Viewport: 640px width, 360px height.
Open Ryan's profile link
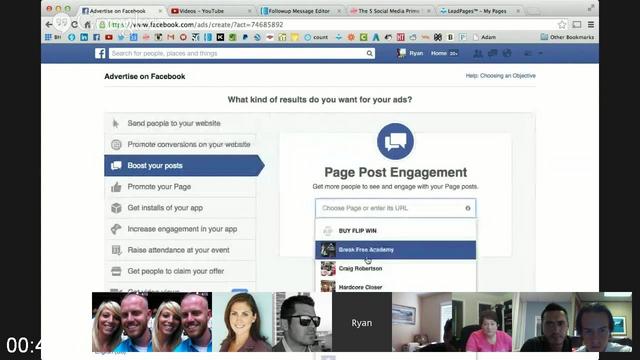(410, 53)
